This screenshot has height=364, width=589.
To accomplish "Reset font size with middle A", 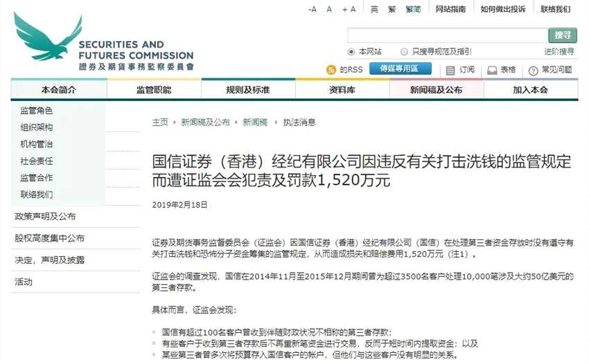I will 329,10.
